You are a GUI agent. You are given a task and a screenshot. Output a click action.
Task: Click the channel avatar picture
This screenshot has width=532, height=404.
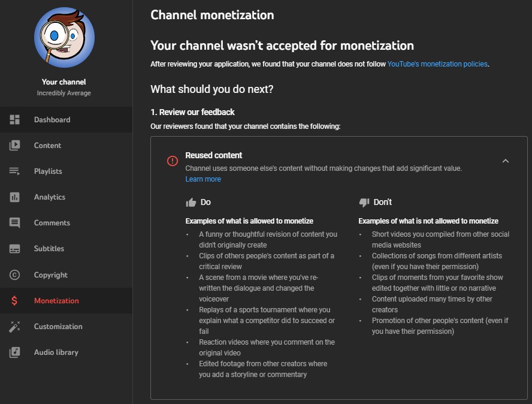[64, 37]
